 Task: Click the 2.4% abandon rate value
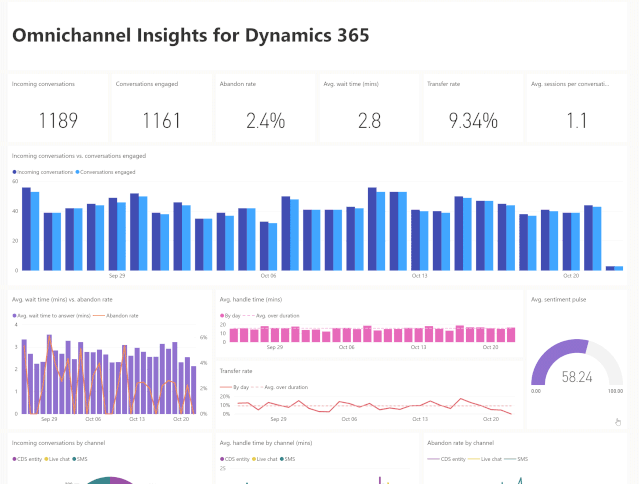265,121
